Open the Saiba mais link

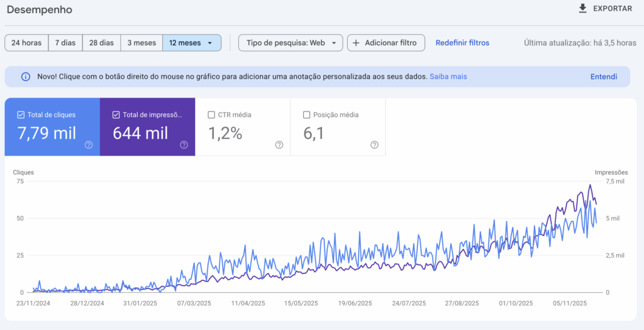(448, 77)
